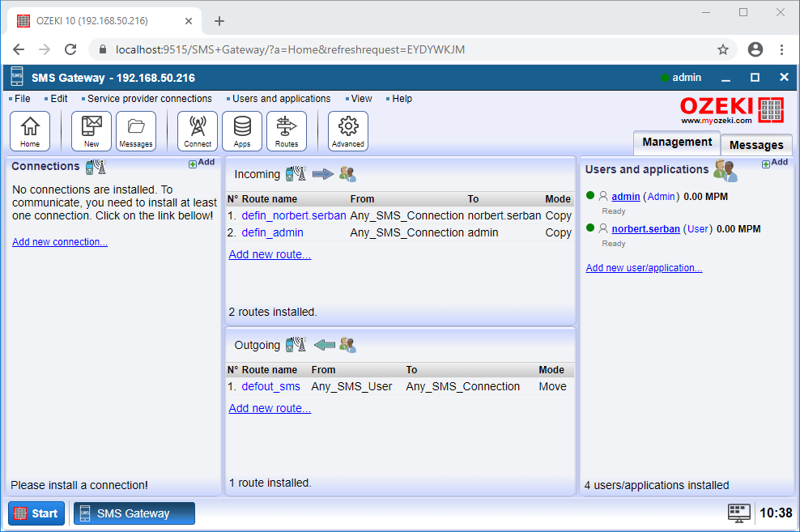This screenshot has height=532, width=800.
Task: Click the OZEKI logo
Action: coord(733,110)
